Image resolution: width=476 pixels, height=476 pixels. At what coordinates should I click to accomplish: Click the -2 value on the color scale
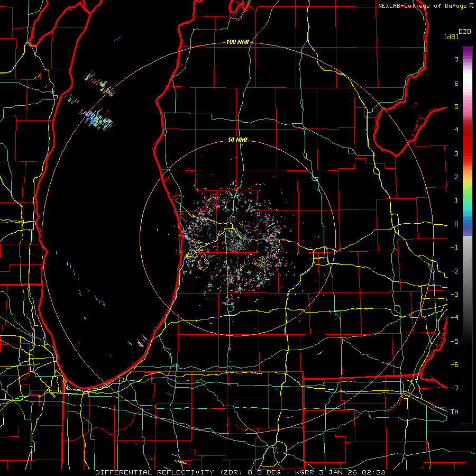[x=454, y=271]
